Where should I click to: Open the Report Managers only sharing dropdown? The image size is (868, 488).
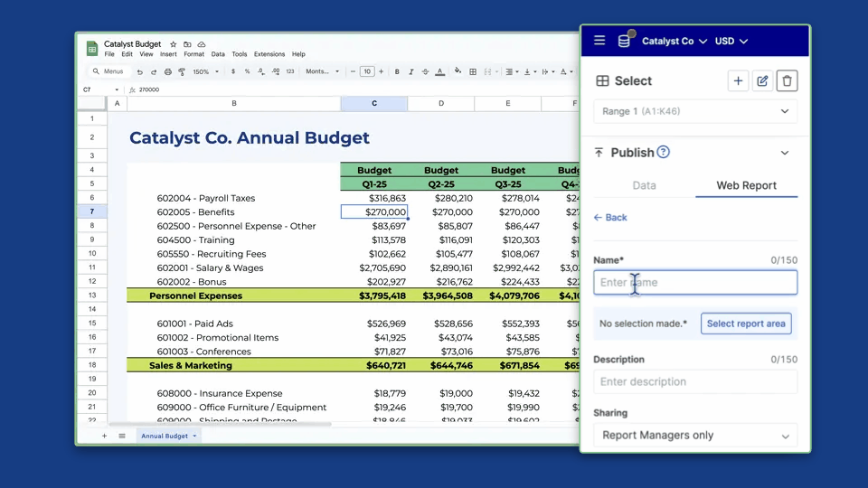click(x=695, y=436)
